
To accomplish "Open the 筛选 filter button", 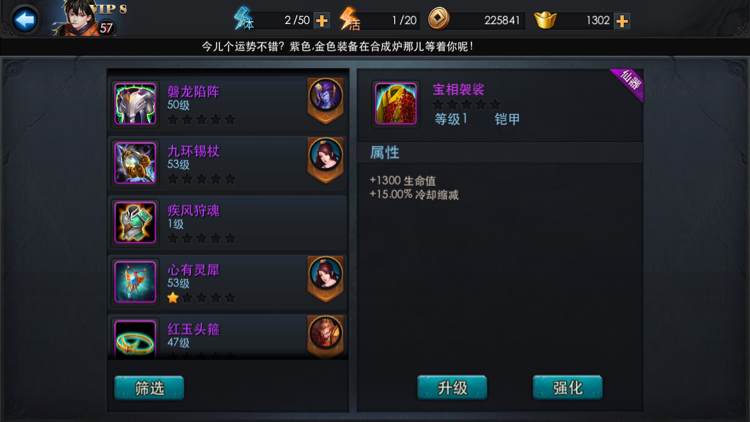I will pyautogui.click(x=149, y=388).
